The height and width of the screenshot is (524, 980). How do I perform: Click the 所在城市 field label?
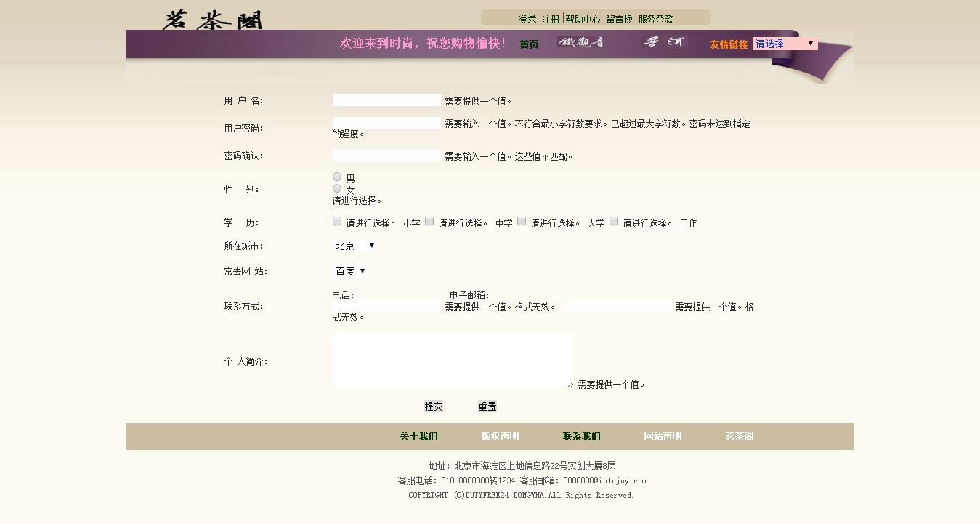coord(243,246)
